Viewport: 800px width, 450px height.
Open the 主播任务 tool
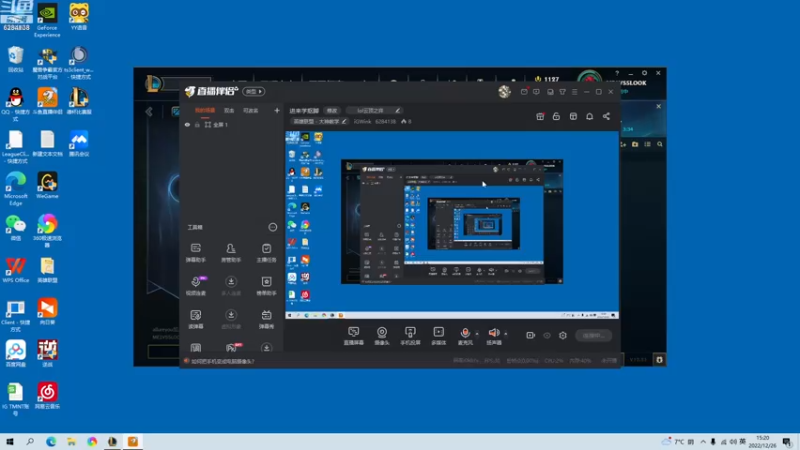[266, 253]
